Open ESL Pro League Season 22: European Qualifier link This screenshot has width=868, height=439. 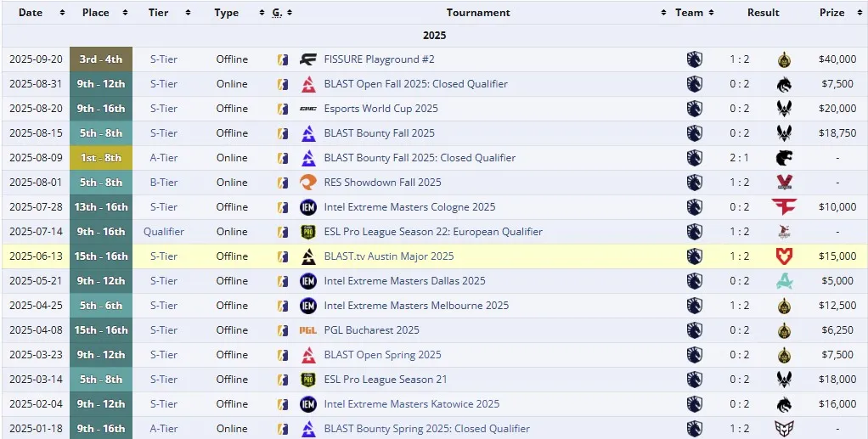tap(433, 232)
